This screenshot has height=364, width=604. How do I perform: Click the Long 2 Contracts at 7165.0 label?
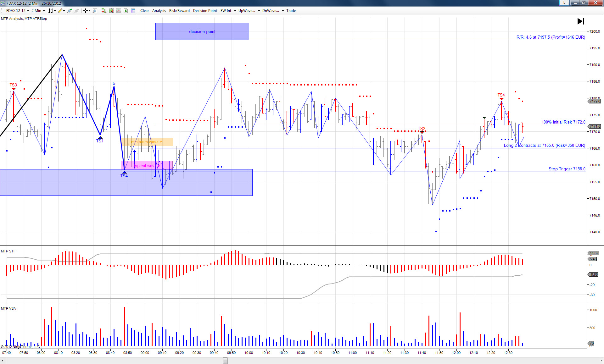tap(544, 145)
